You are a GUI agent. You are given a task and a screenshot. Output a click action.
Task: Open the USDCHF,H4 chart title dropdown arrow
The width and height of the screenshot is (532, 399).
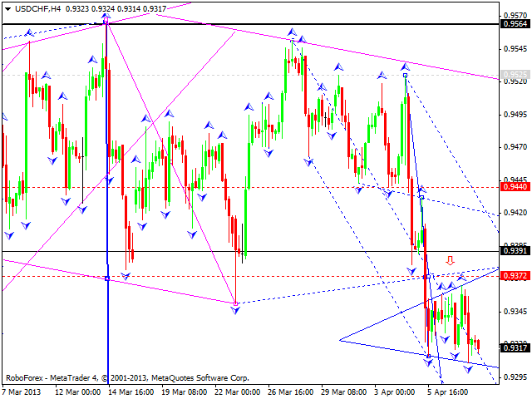(7, 7)
